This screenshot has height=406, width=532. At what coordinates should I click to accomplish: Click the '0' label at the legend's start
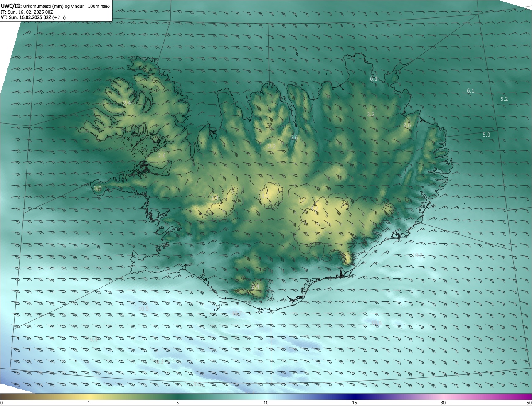[x=2, y=403]
